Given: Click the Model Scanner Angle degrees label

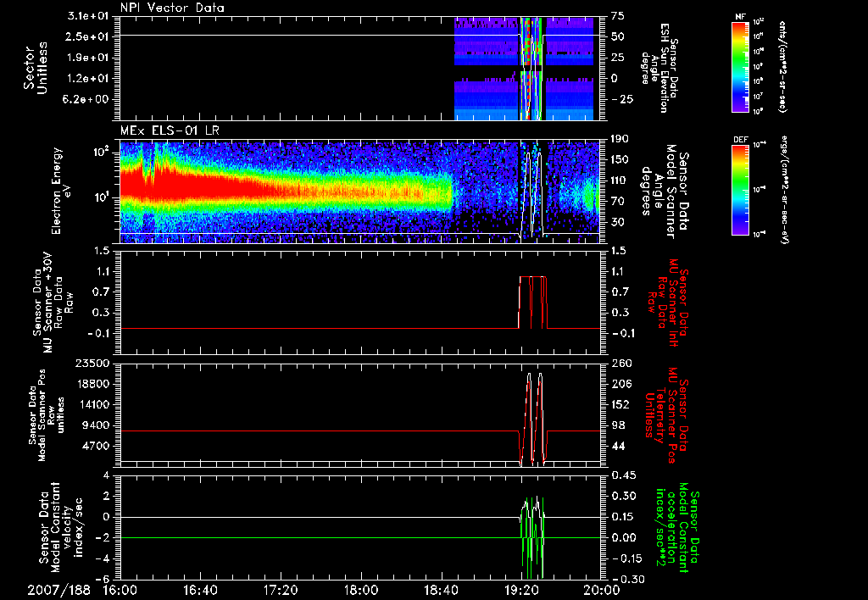Looking at the screenshot, I should point(665,191).
